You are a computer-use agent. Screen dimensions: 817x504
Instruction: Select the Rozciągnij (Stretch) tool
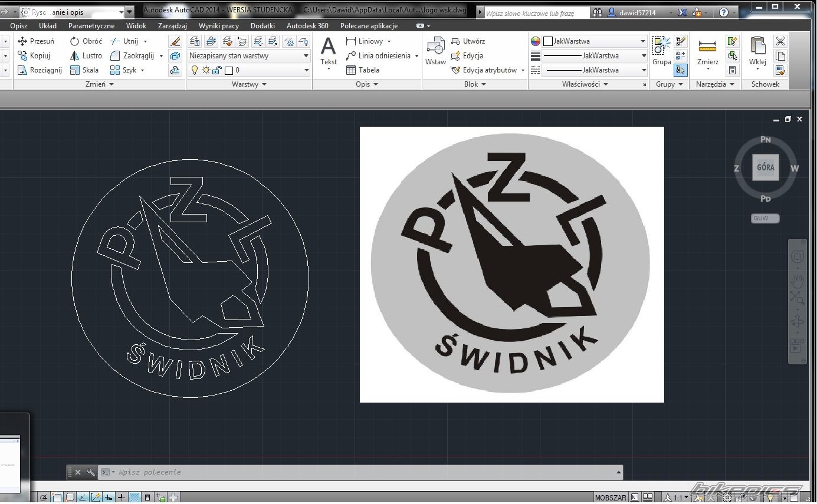click(40, 70)
